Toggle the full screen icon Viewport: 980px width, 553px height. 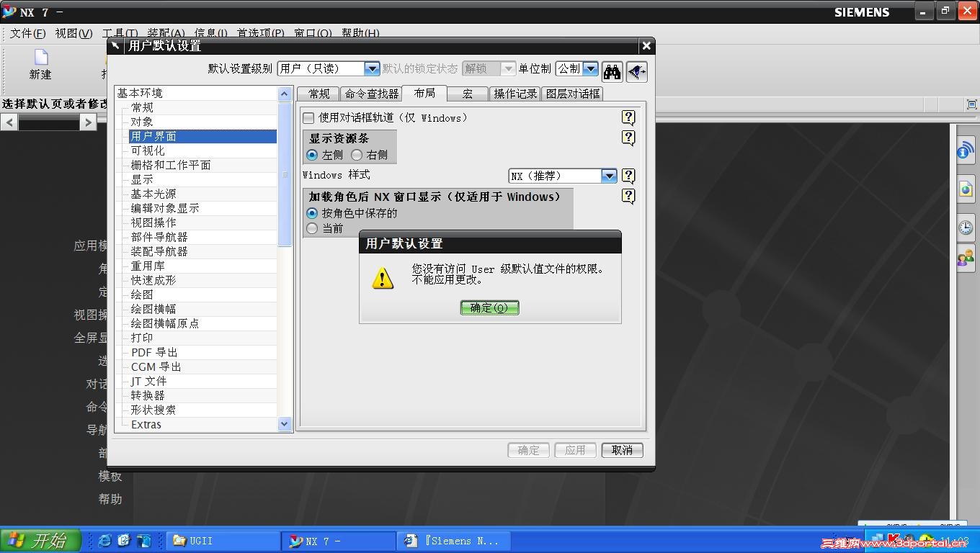pyautogui.click(x=971, y=104)
